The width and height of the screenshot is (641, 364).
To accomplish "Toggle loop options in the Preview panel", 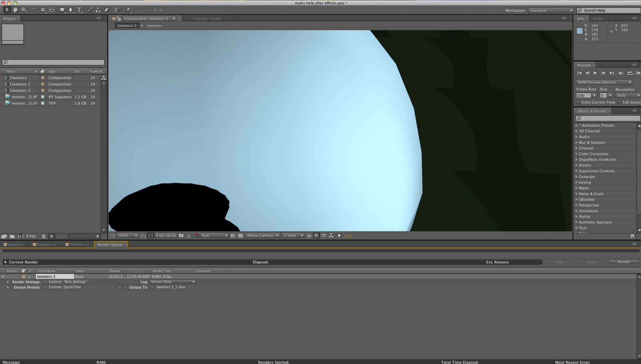I will (x=630, y=73).
